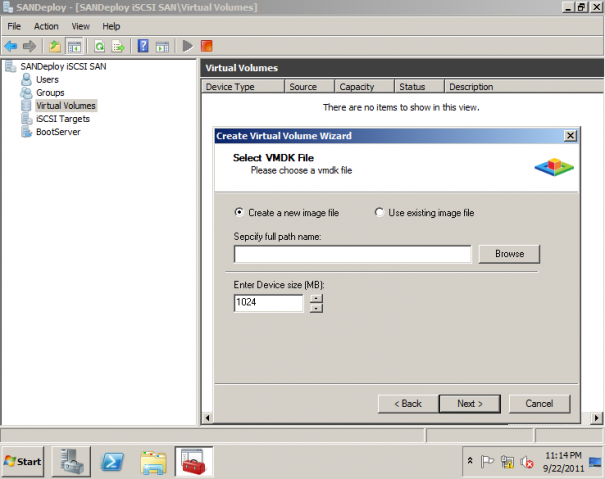Sort by the Description column header
Image resolution: width=605 pixels, height=479 pixels.
click(x=524, y=86)
